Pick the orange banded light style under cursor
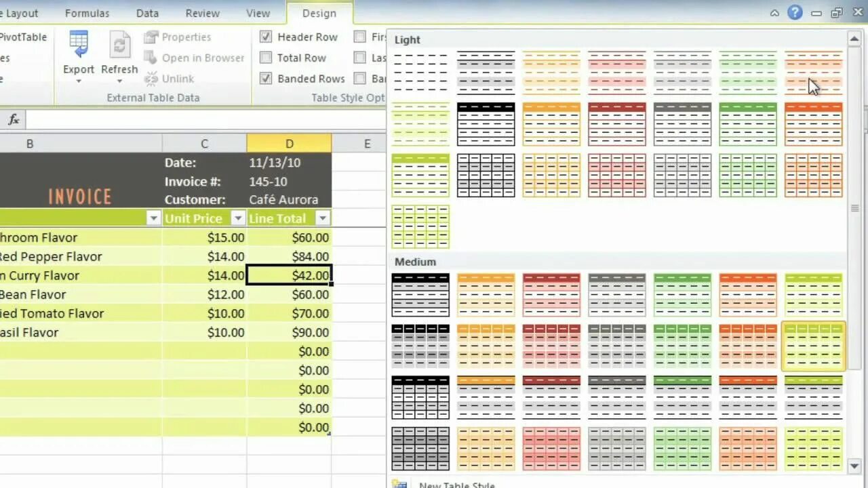This screenshot has height=488, width=868. [x=814, y=73]
